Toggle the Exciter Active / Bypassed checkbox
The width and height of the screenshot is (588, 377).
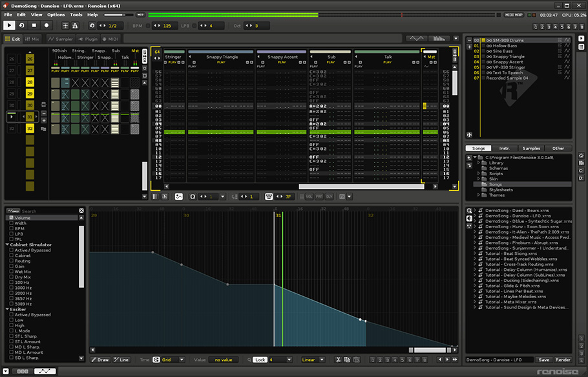click(x=12, y=315)
